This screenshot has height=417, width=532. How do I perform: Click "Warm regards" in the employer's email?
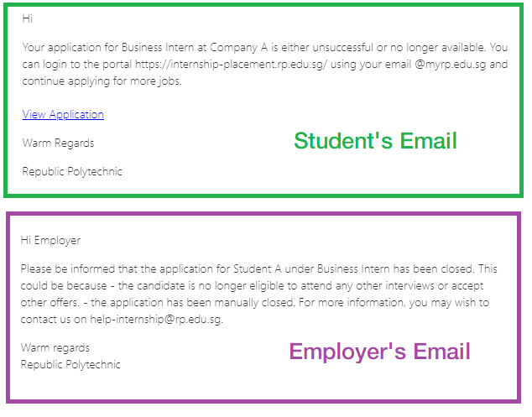tap(55, 347)
